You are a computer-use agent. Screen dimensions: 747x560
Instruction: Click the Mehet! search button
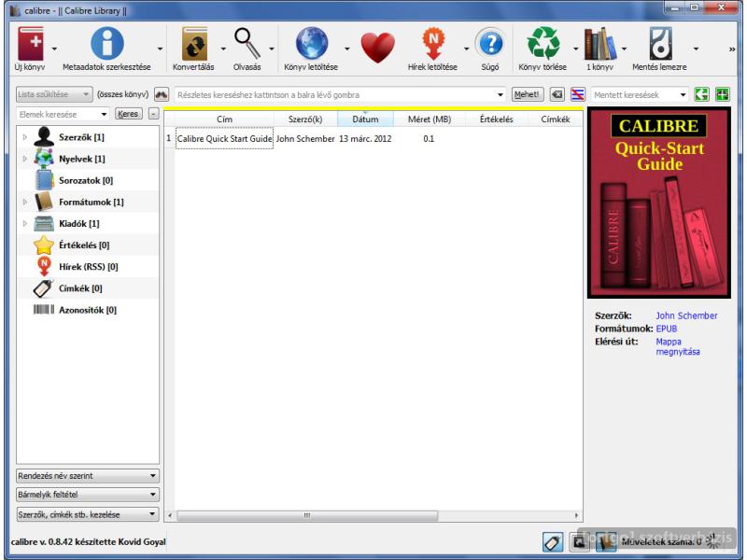(x=527, y=94)
